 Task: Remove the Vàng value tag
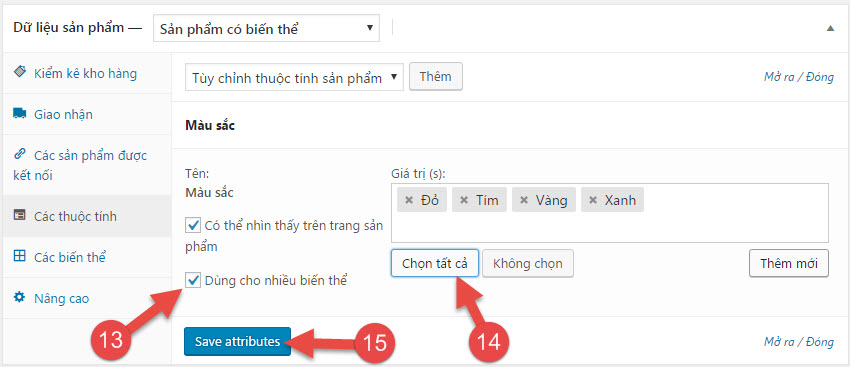(x=524, y=201)
